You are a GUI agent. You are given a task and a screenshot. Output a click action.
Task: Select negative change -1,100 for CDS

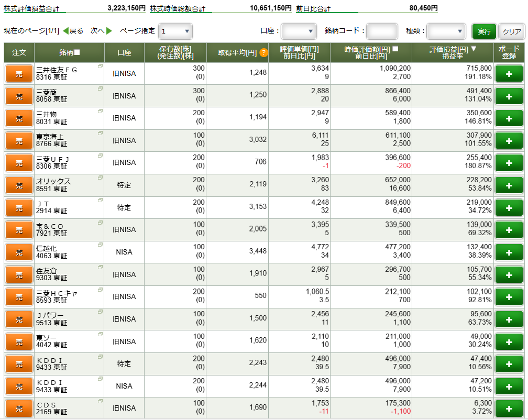(400, 411)
